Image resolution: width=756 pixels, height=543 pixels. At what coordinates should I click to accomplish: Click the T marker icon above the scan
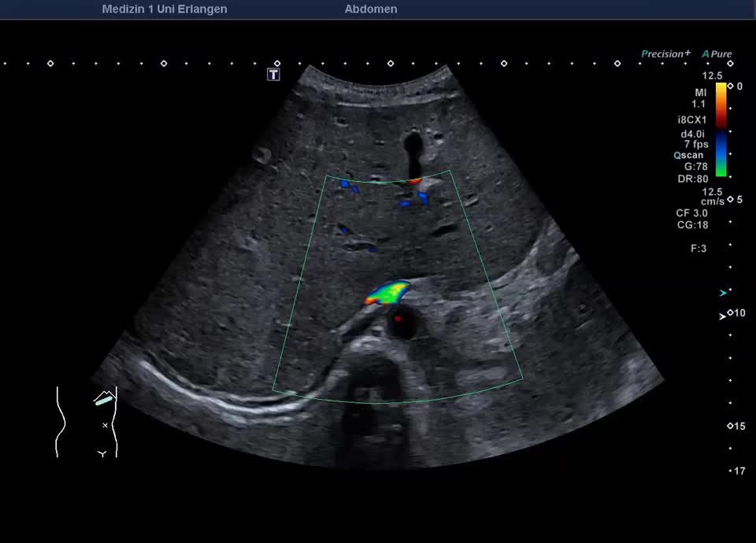[273, 74]
